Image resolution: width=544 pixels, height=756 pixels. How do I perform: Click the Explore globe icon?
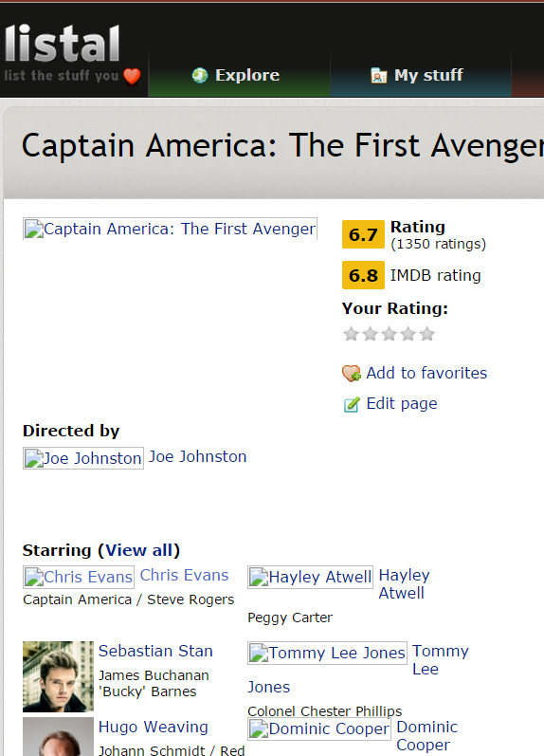[x=199, y=75]
